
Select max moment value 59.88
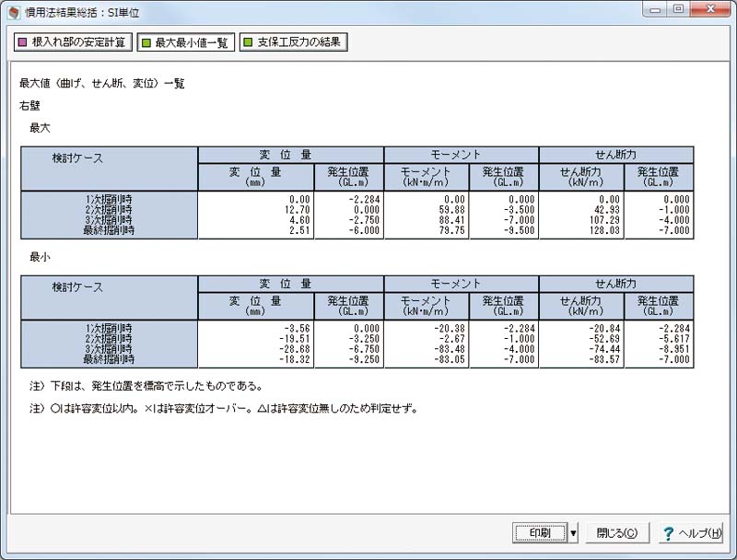click(x=451, y=210)
